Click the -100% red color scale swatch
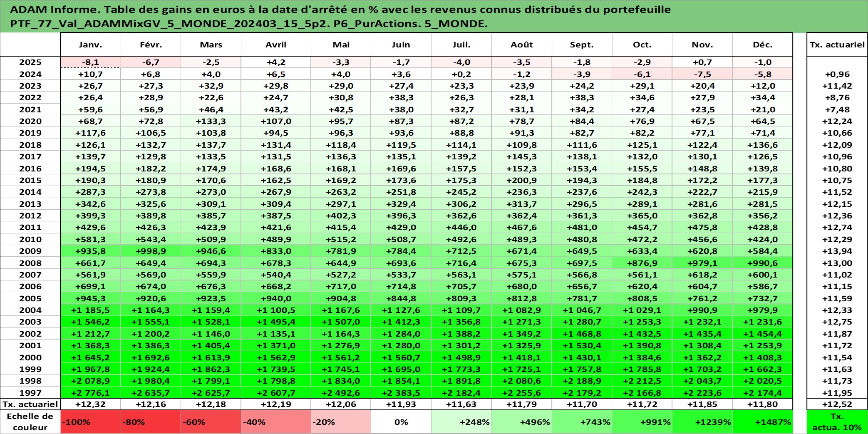The height and width of the screenshot is (434, 868). click(x=91, y=422)
